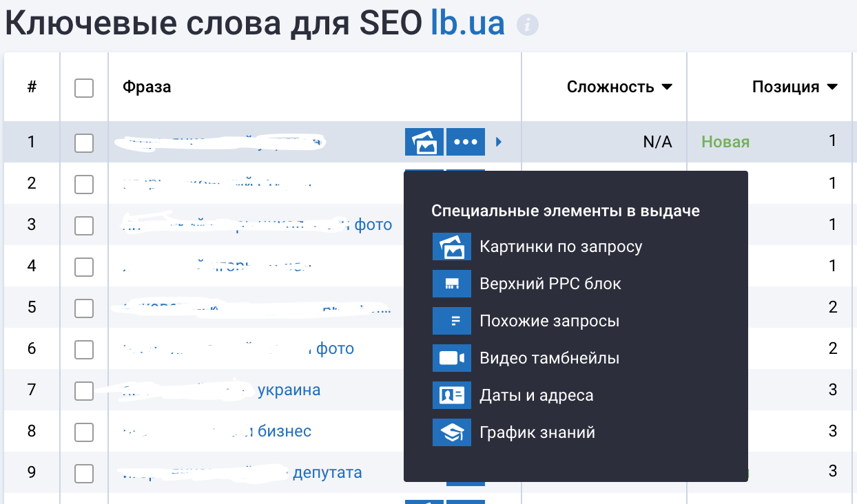Click the 'Даты и адреса' card icon
The width and height of the screenshot is (857, 504).
(x=452, y=395)
